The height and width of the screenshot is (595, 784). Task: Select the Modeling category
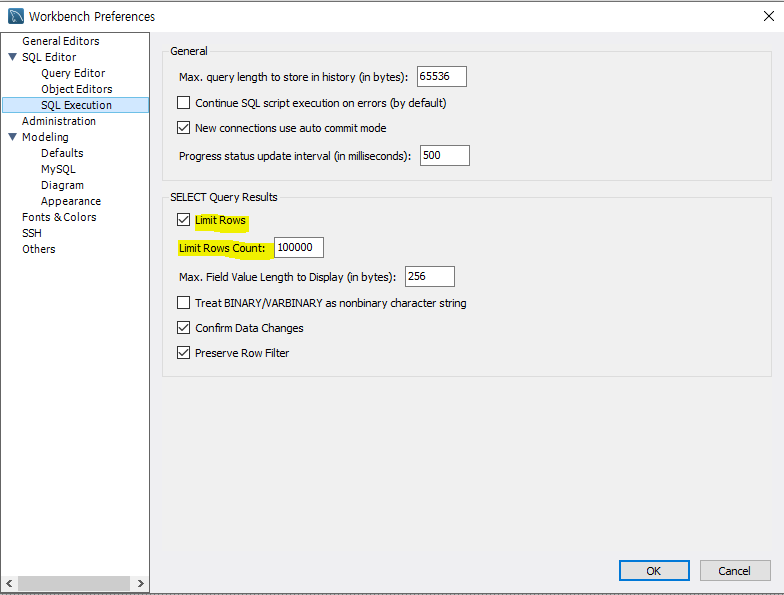[45, 137]
